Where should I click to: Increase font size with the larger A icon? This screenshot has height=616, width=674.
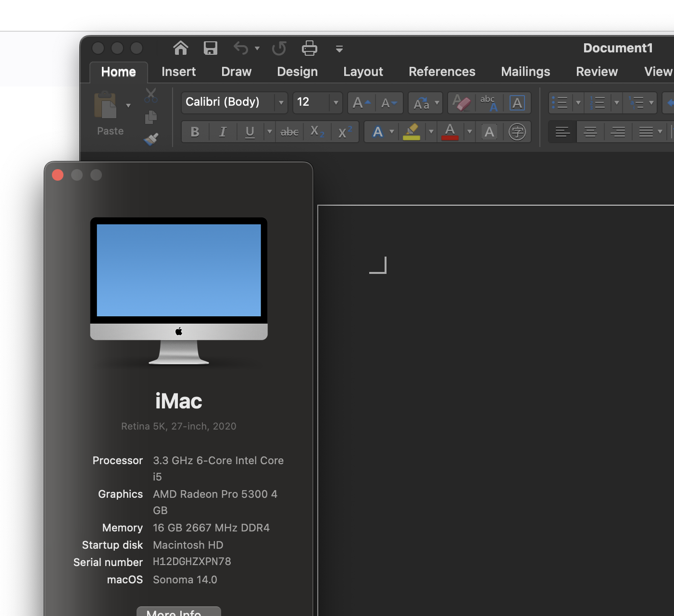pyautogui.click(x=362, y=103)
